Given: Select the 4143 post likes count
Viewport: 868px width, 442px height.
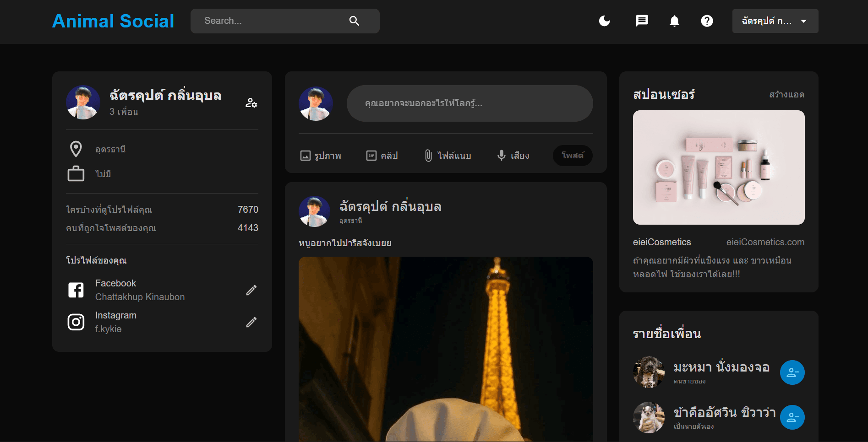Looking at the screenshot, I should (248, 228).
